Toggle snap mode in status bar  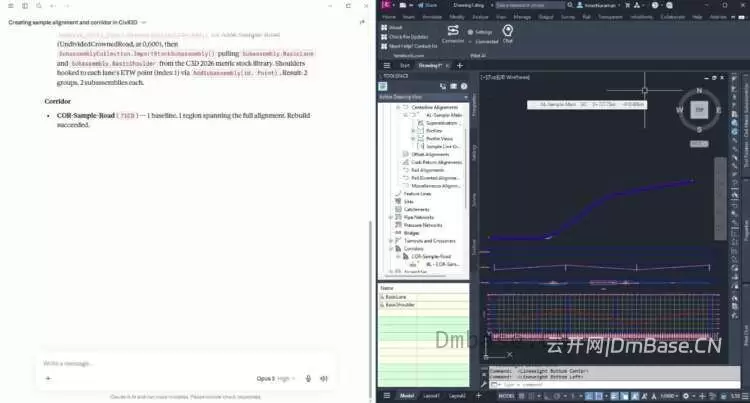(531, 396)
